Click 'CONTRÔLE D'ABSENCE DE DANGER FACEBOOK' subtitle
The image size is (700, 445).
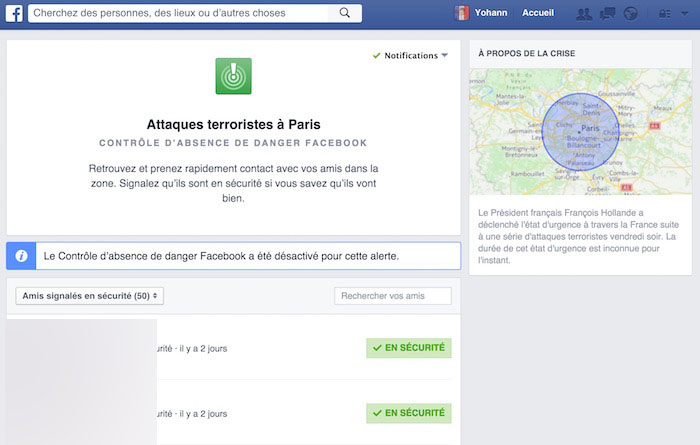tap(233, 143)
